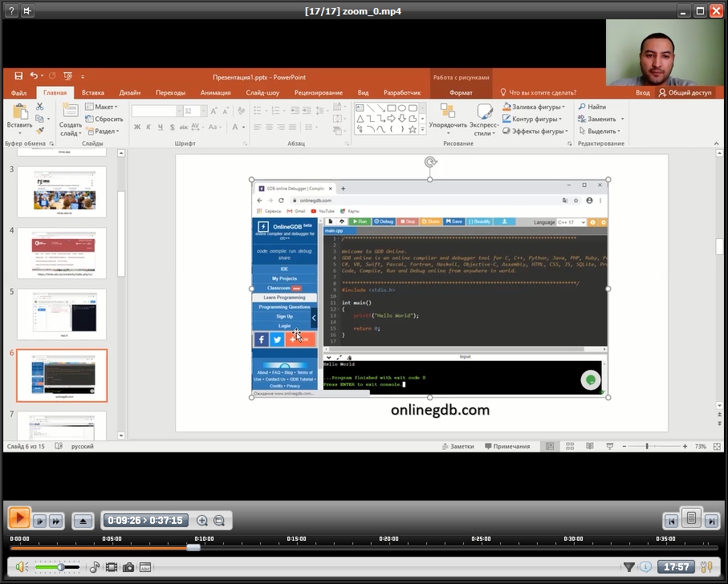This screenshot has height=584, width=728.
Task: Click the frame-step forward button
Action: pos(40,521)
